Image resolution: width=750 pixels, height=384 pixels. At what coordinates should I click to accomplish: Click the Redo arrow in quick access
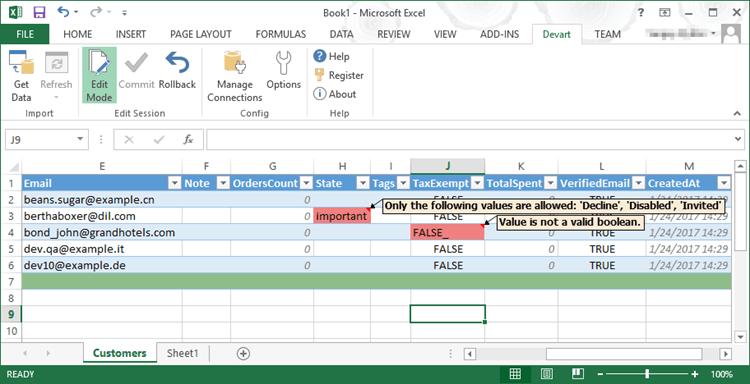(96, 12)
